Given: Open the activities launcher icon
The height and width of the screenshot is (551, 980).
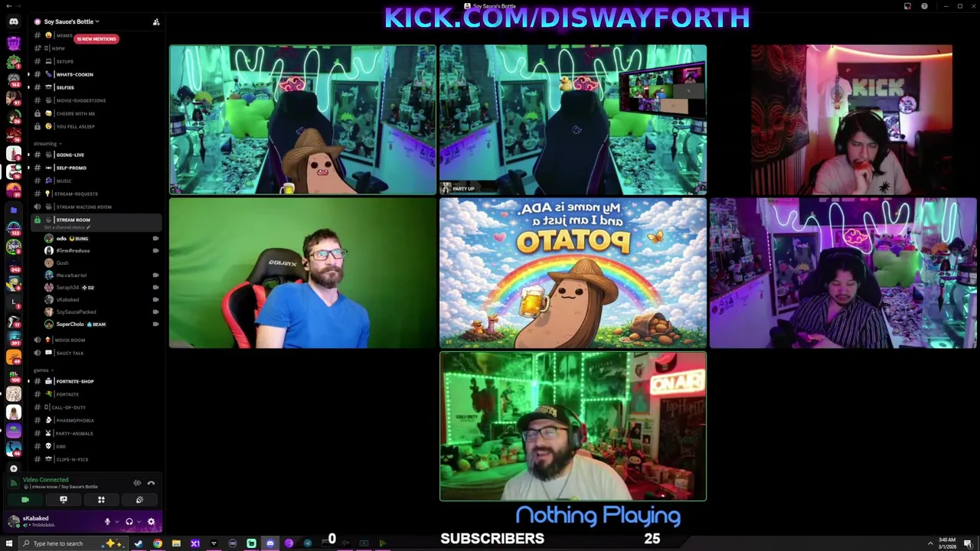Looking at the screenshot, I should click(x=101, y=500).
